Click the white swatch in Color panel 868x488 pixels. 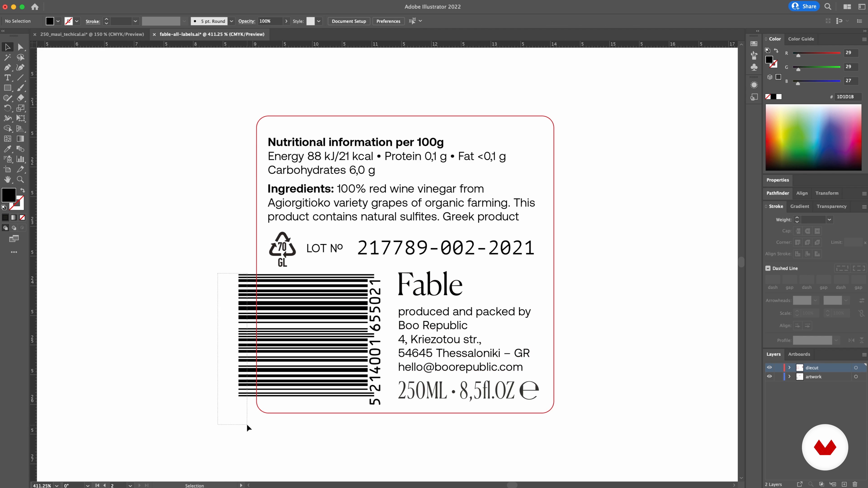[779, 97]
